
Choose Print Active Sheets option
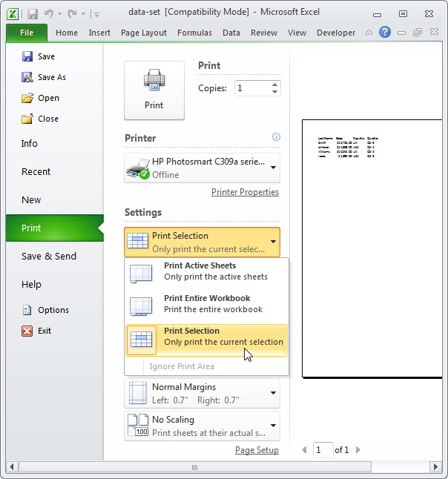click(207, 271)
